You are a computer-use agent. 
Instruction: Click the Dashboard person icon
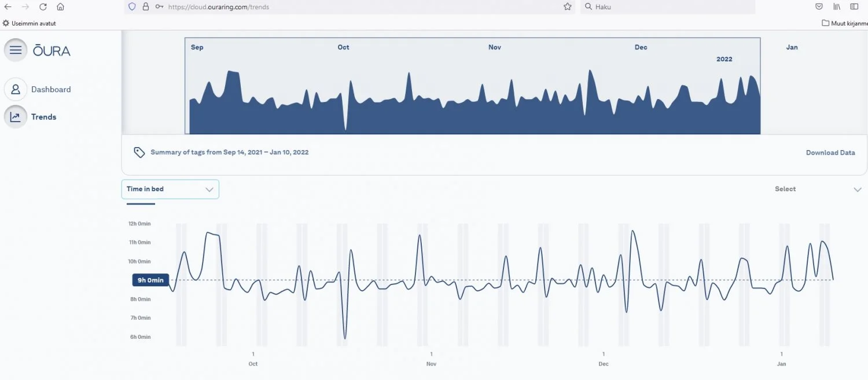point(16,89)
